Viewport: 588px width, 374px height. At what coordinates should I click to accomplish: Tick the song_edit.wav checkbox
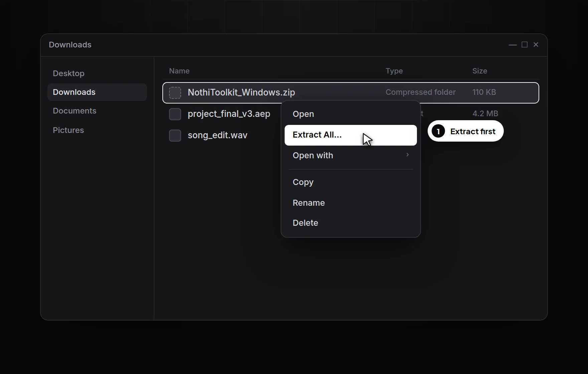tap(175, 135)
